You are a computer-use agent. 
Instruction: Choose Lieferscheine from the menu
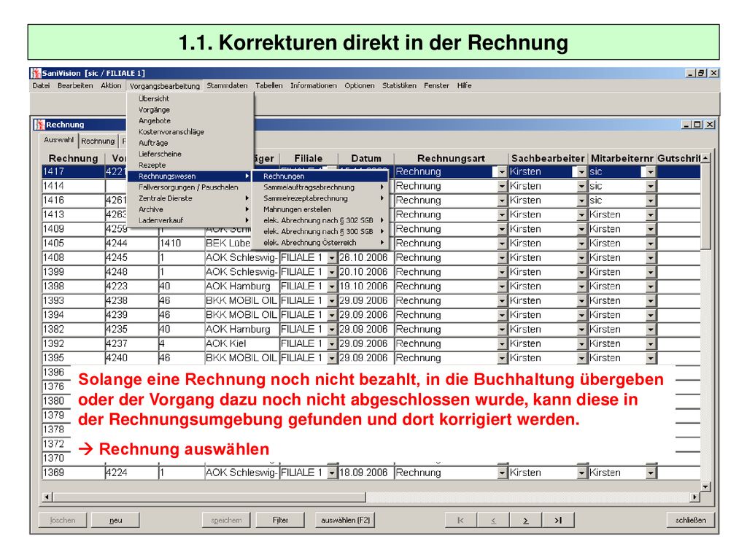[x=190, y=154]
